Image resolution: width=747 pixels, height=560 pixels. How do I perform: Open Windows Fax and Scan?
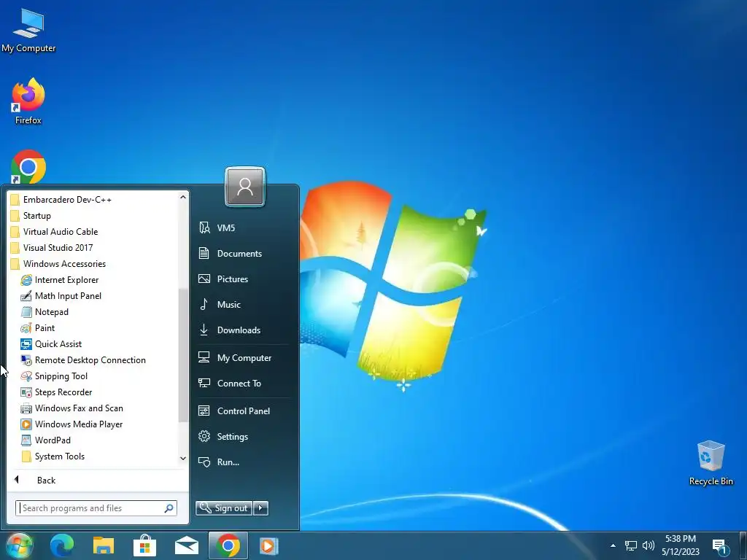(72, 408)
